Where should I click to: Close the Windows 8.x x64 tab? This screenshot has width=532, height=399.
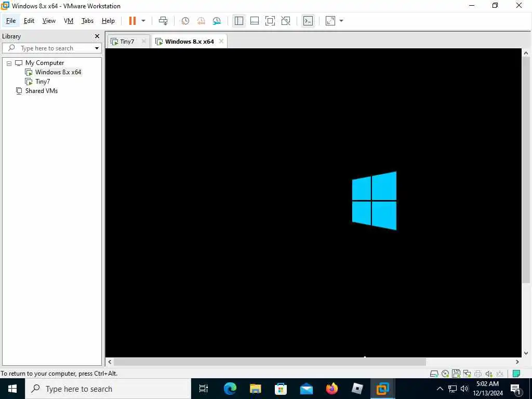(221, 41)
